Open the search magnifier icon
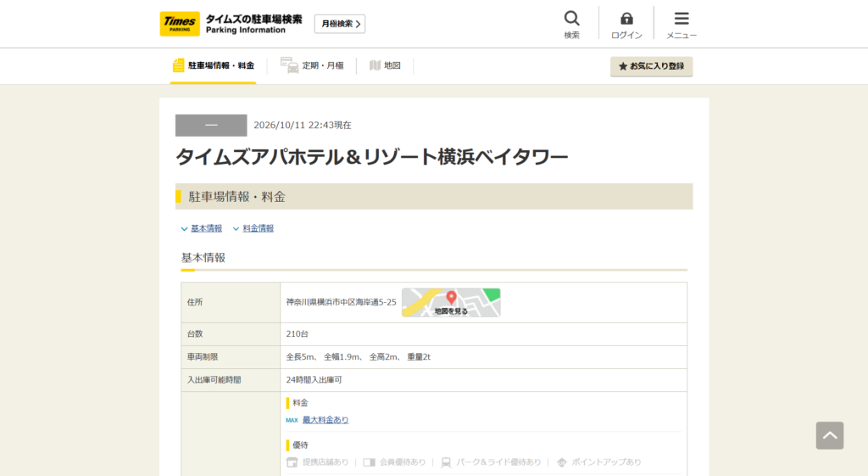This screenshot has height=476, width=868. [572, 19]
